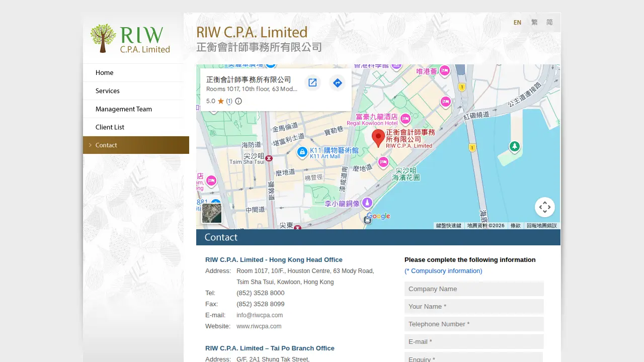Switch to Simplified Chinese 简

[549, 23]
